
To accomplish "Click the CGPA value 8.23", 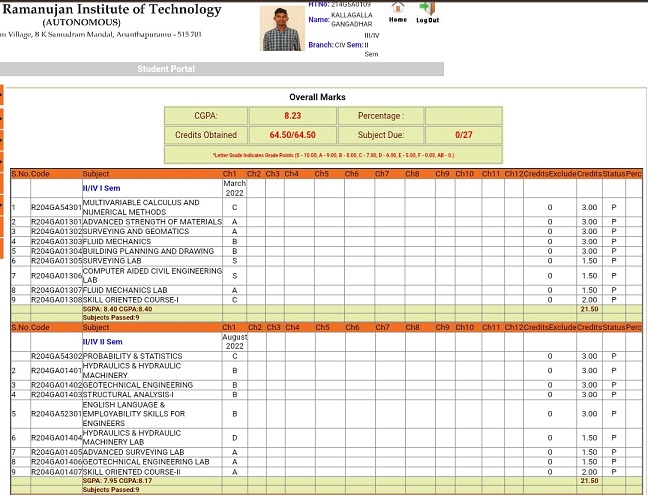I will pos(293,116).
